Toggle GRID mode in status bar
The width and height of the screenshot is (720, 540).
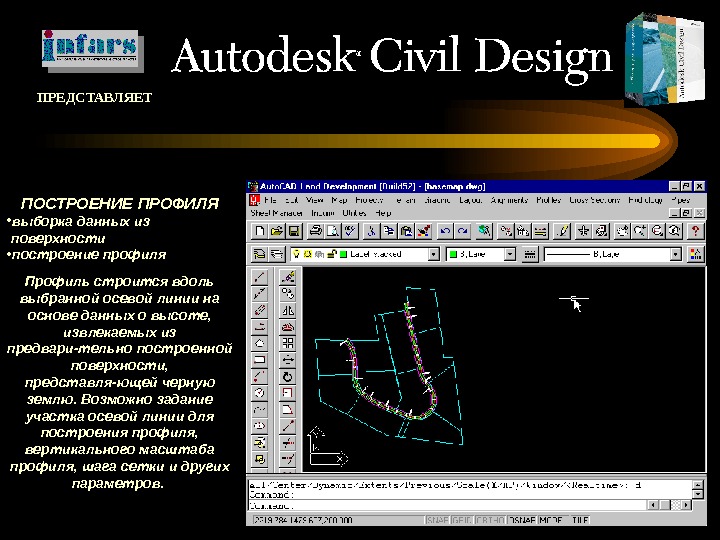coord(462,520)
